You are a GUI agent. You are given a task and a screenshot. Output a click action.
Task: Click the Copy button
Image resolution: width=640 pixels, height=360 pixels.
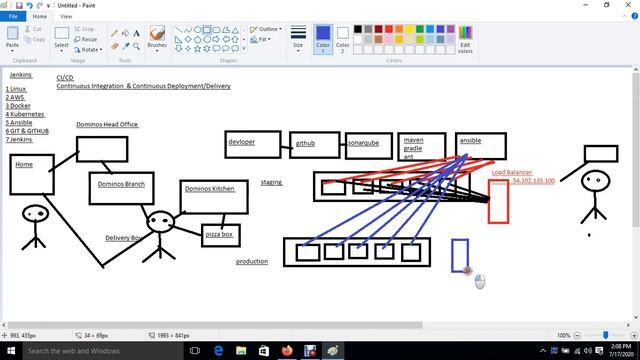click(35, 39)
